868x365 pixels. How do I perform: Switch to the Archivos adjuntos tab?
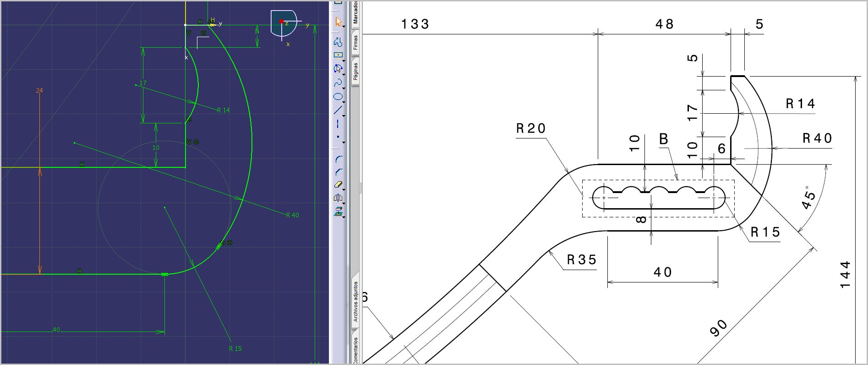(355, 301)
